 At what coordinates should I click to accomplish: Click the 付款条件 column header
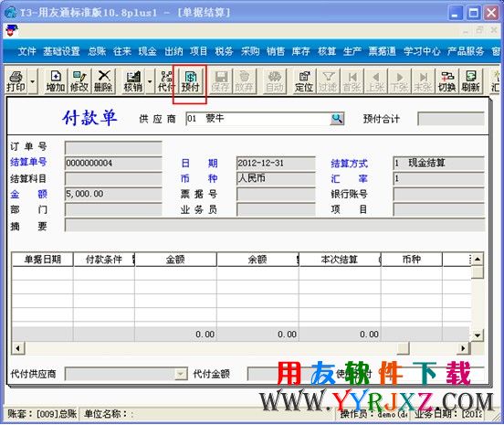[104, 260]
